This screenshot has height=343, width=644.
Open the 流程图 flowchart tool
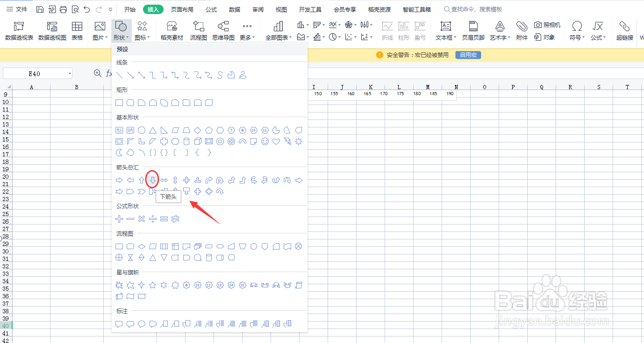199,31
